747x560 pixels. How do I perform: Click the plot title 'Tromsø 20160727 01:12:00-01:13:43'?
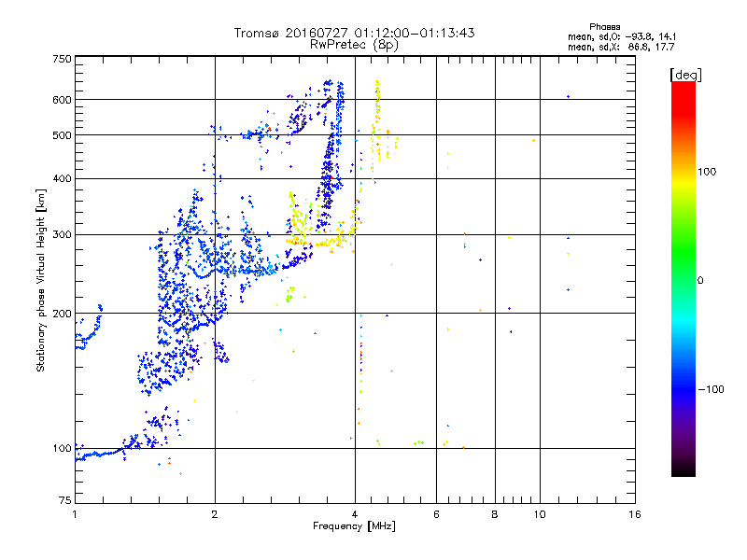click(354, 33)
